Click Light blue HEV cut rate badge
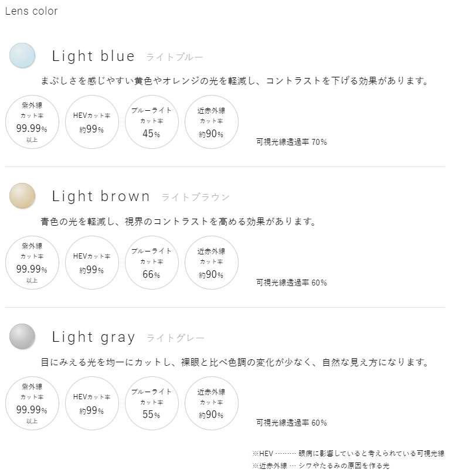 pyautogui.click(x=91, y=122)
